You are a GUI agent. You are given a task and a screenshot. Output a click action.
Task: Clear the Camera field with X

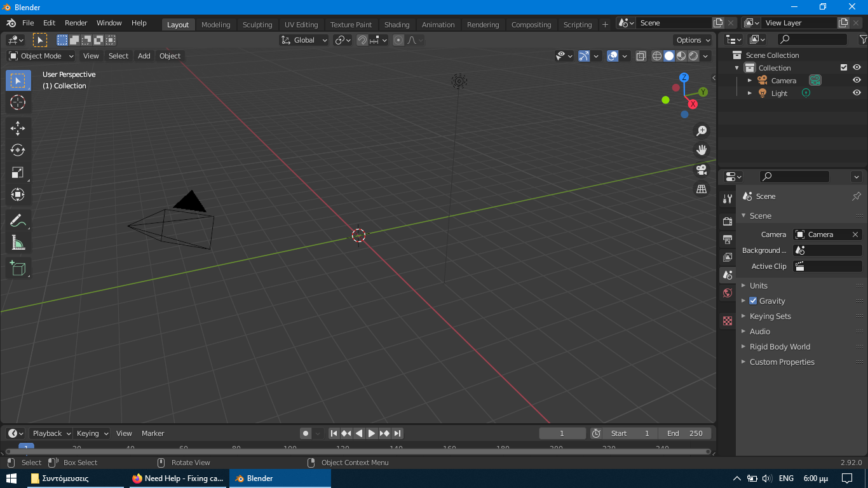855,234
